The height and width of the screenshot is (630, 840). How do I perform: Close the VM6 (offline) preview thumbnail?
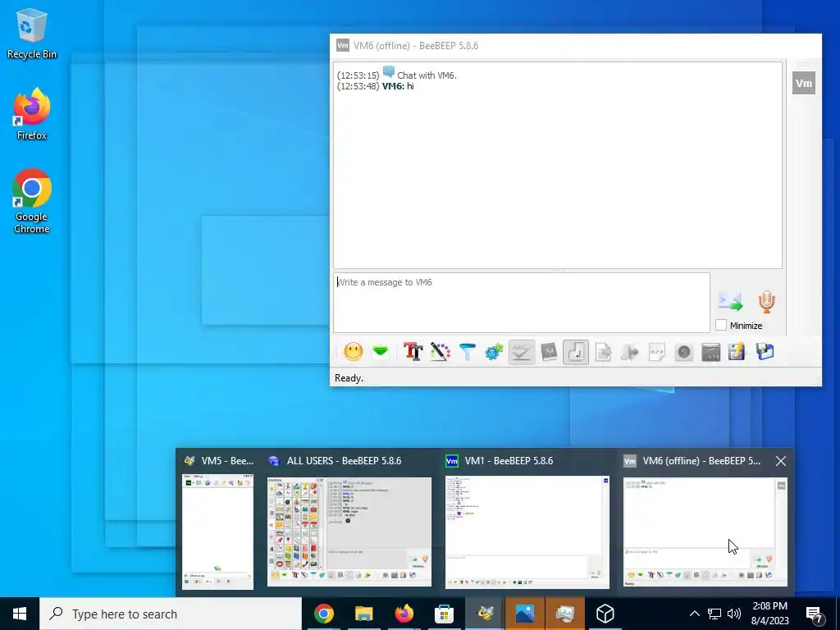(781, 461)
